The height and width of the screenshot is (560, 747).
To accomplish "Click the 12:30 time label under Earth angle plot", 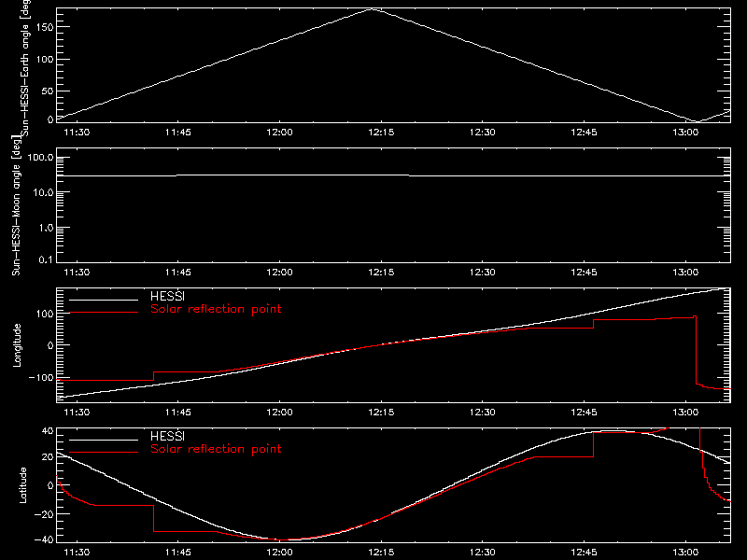I will point(483,133).
